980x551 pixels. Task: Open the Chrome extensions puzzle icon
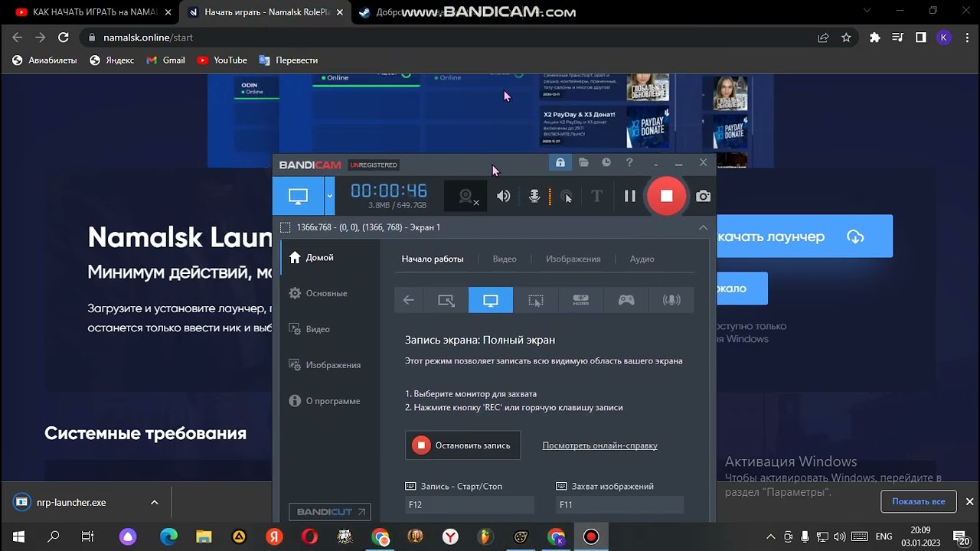coord(874,37)
